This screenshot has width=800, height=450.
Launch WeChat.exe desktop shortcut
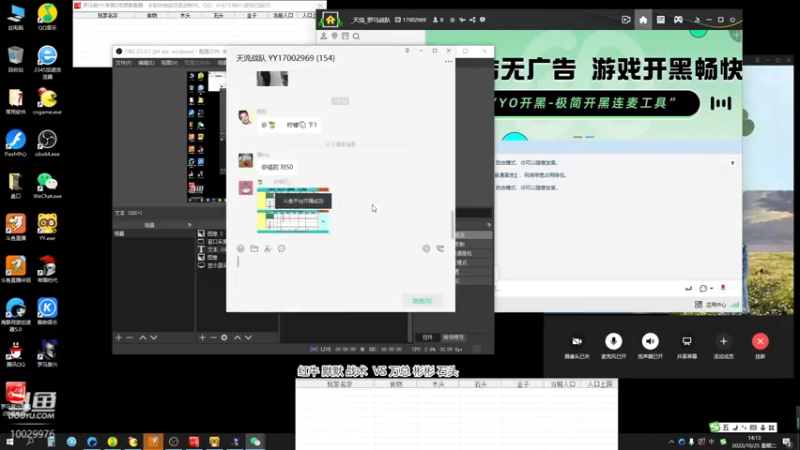(x=47, y=185)
